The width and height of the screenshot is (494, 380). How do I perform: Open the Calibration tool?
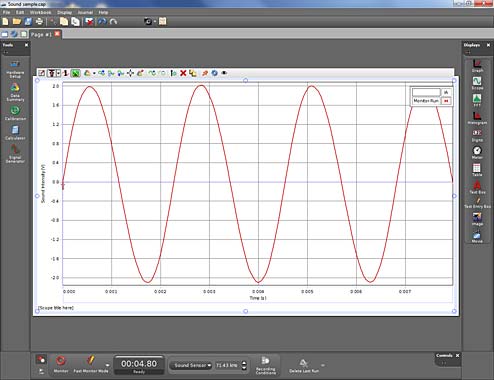pos(15,113)
